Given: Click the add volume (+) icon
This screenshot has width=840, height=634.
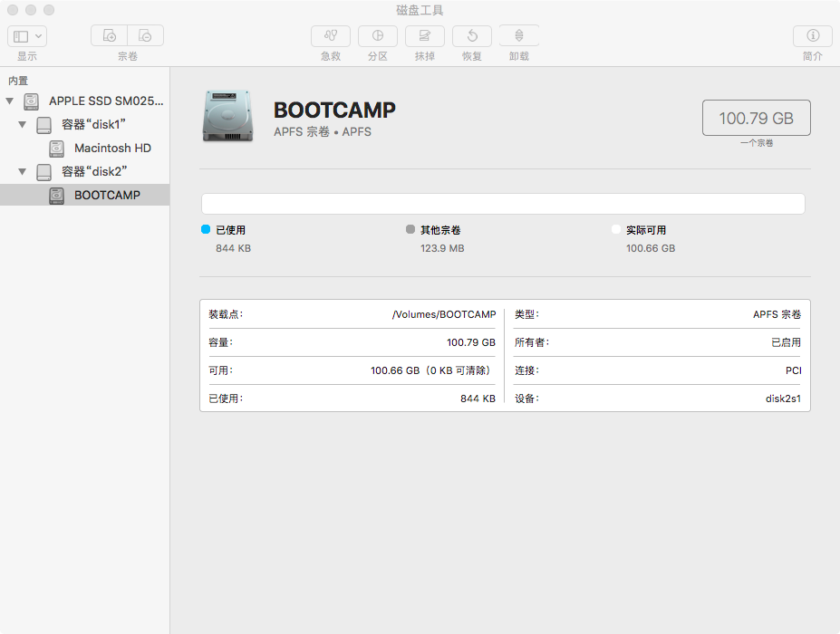Looking at the screenshot, I should click(x=109, y=36).
